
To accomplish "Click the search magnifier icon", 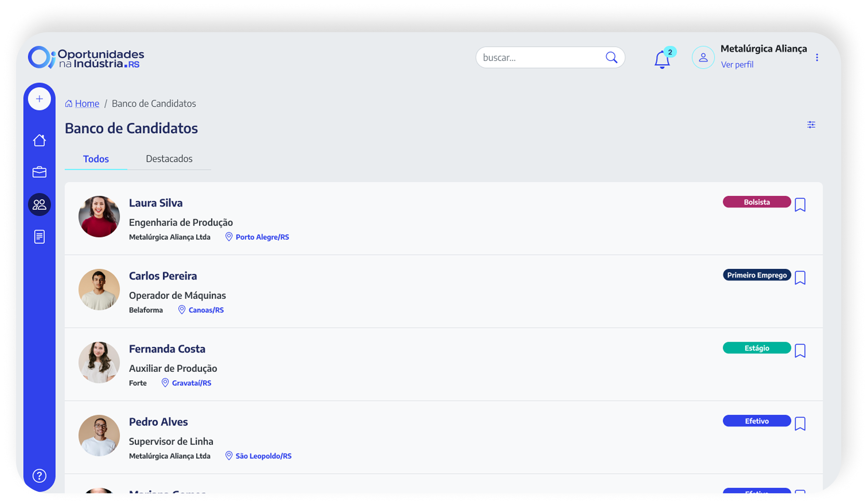I will (x=611, y=58).
